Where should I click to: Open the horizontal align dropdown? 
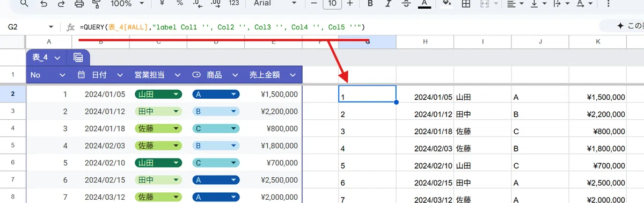(x=514, y=3)
